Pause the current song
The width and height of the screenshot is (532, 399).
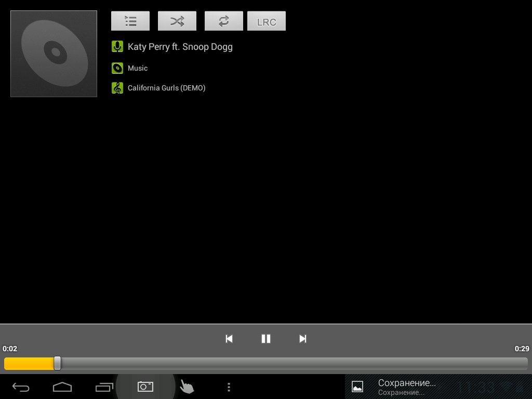click(266, 339)
